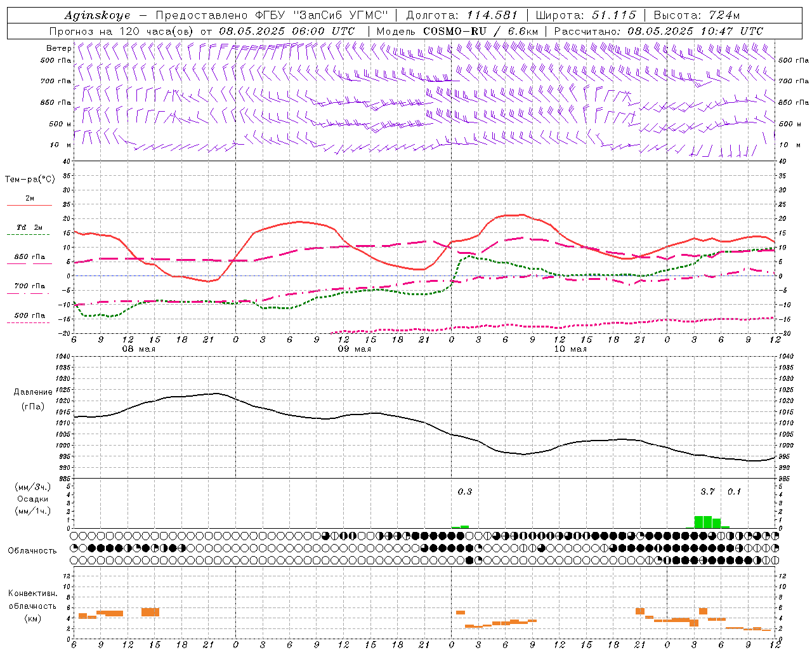Click the Ветер wind panel label
812x650 pixels.
58,48
